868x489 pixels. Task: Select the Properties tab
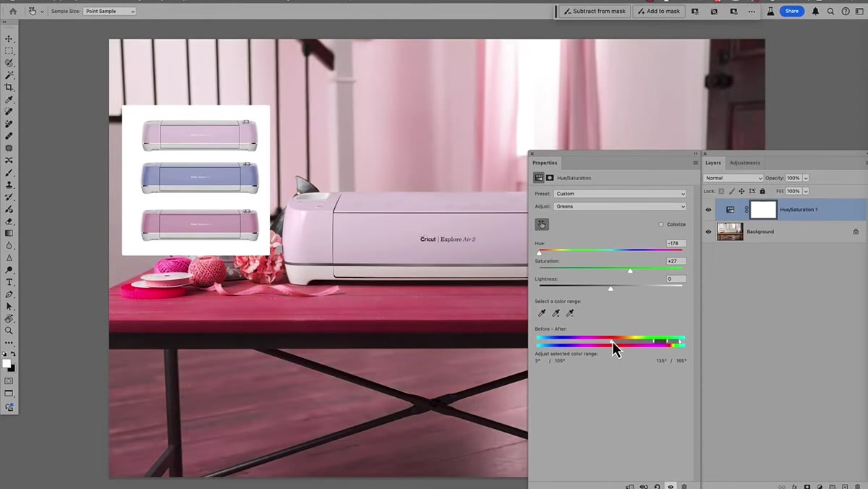(x=545, y=163)
